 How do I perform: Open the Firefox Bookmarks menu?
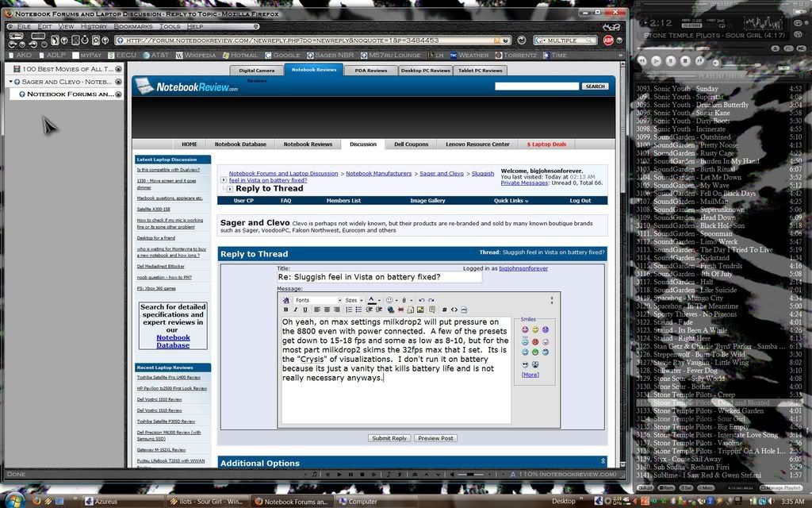[x=133, y=26]
